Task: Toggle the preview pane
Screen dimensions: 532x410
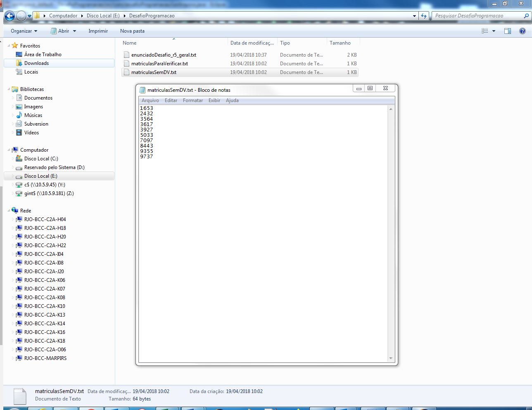Action: pyautogui.click(x=507, y=31)
